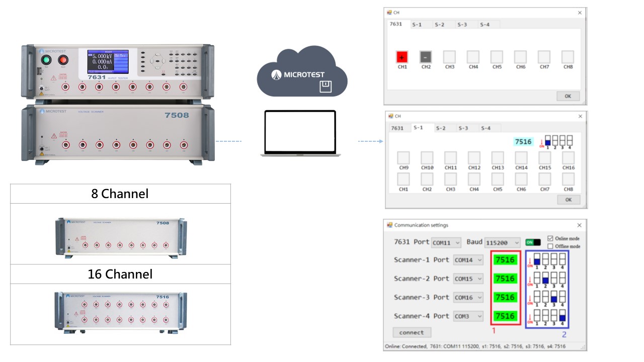This screenshot has height=362, width=644.
Task: Click the gray minus CH2 channel box
Action: coord(426,57)
